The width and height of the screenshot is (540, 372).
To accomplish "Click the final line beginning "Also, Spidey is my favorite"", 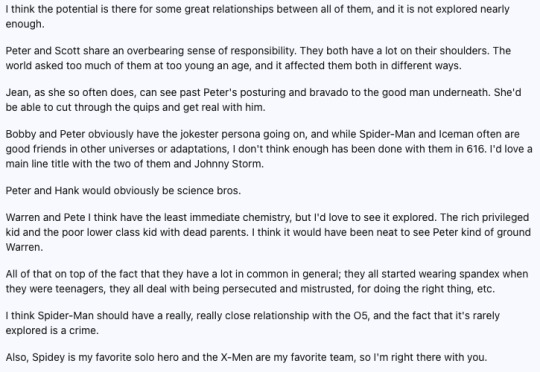I will [246, 358].
